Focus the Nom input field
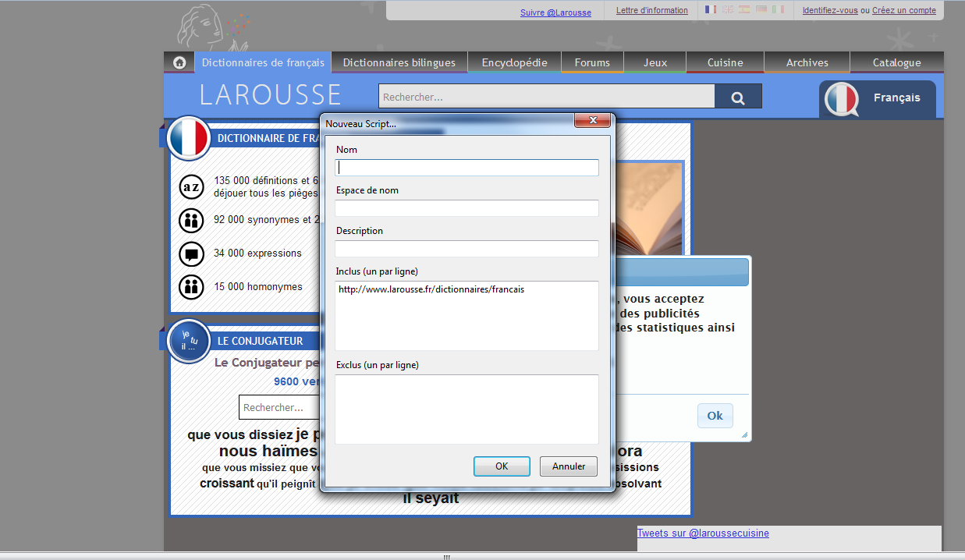The height and width of the screenshot is (560, 965). (x=467, y=168)
